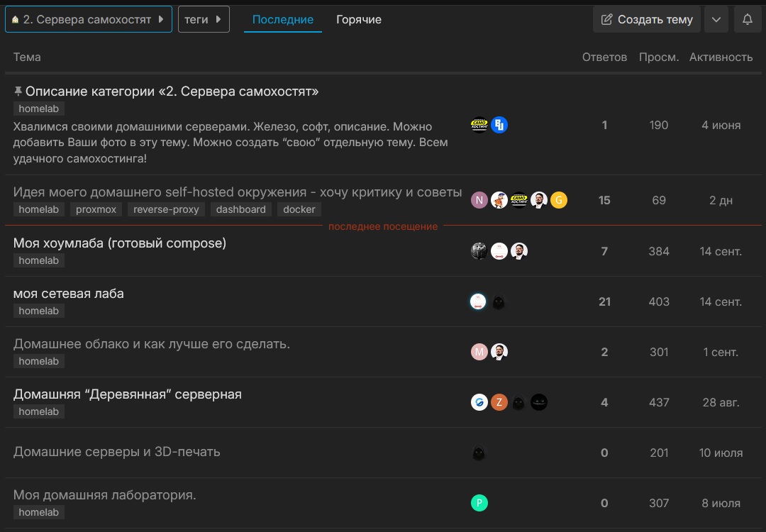The width and height of the screenshot is (766, 532).
Task: Switch to the Горячие tab
Action: [358, 20]
